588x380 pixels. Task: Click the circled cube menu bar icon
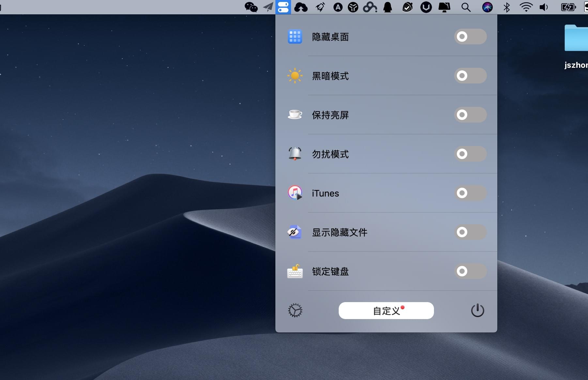pyautogui.click(x=353, y=7)
